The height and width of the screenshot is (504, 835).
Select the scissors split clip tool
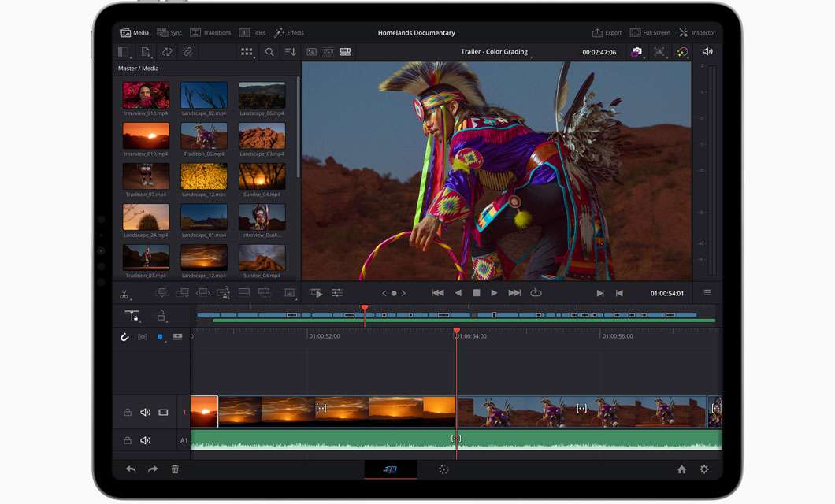124,293
